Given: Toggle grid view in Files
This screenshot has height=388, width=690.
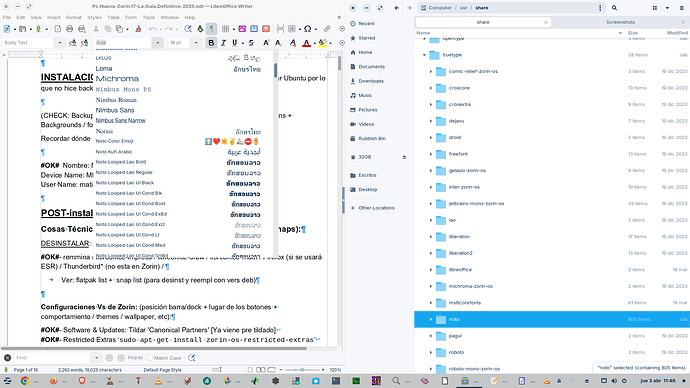Looking at the screenshot, I should pos(655,8).
